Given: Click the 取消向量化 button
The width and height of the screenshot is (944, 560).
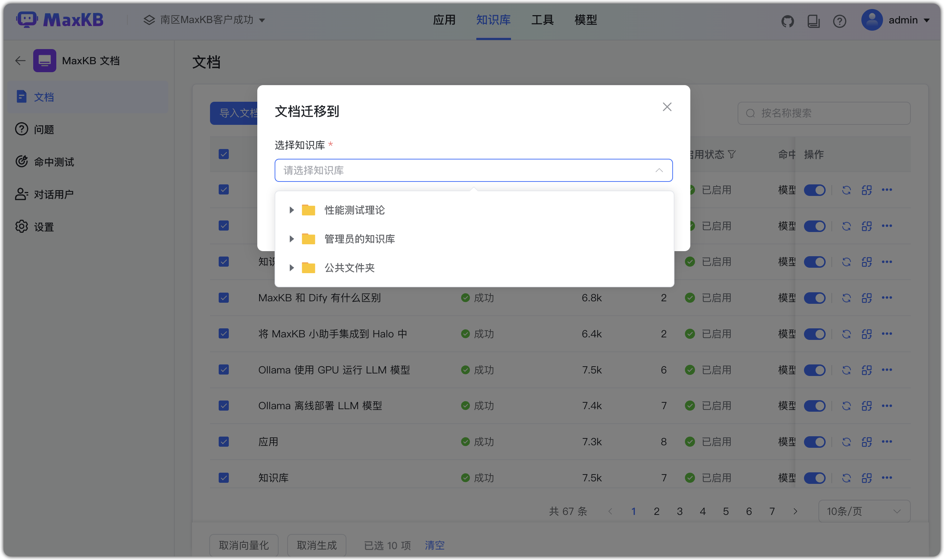Looking at the screenshot, I should click(x=244, y=545).
